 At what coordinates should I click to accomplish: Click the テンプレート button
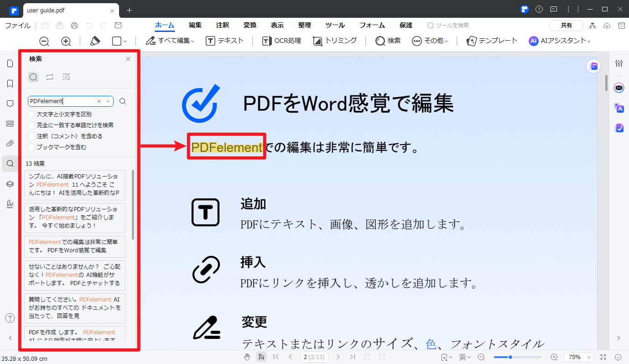click(492, 41)
